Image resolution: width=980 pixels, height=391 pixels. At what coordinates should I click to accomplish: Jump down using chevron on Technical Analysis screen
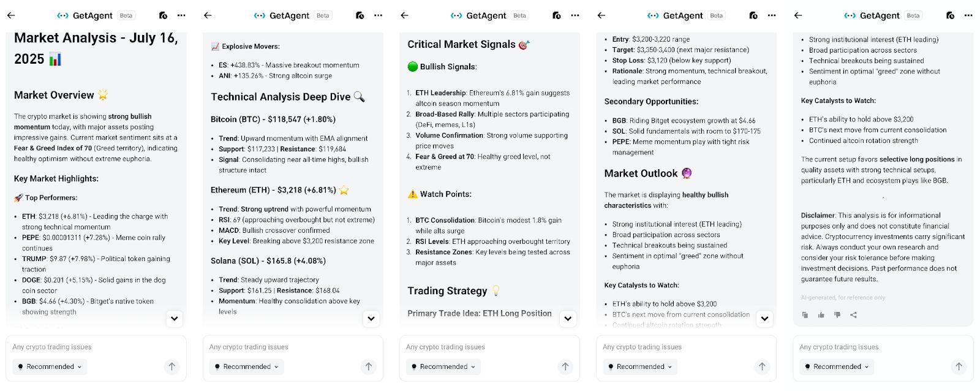371,318
